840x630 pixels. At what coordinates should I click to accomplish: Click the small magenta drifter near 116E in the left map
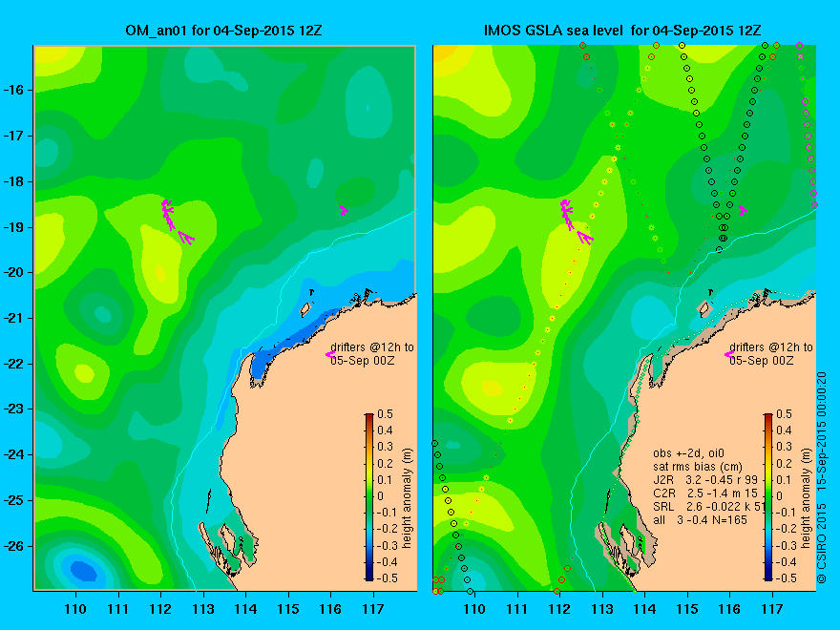344,210
